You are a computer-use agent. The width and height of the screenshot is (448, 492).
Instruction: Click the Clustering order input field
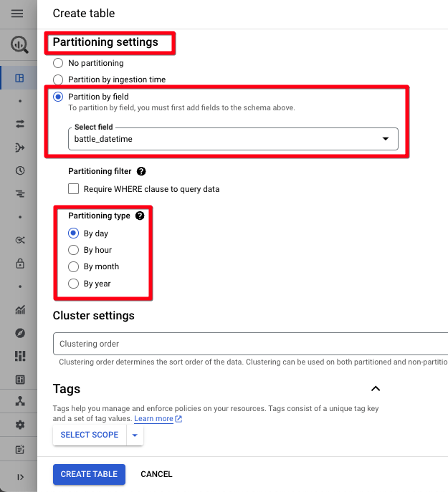pyautogui.click(x=250, y=344)
